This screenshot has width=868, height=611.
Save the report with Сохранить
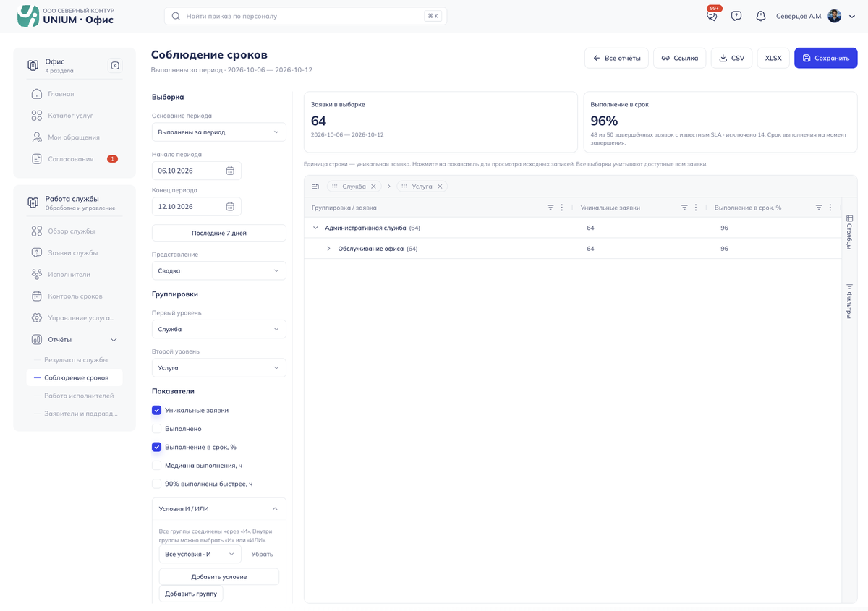[x=826, y=58]
